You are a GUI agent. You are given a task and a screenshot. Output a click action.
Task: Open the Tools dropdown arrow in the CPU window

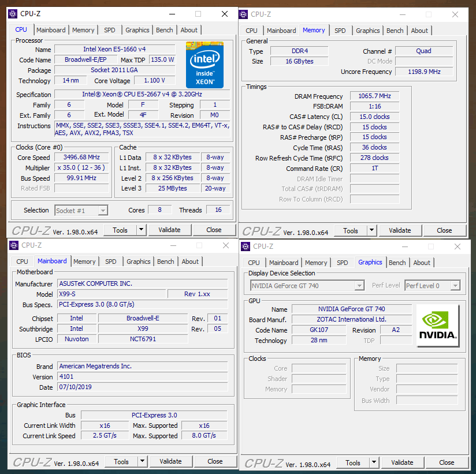(141, 230)
